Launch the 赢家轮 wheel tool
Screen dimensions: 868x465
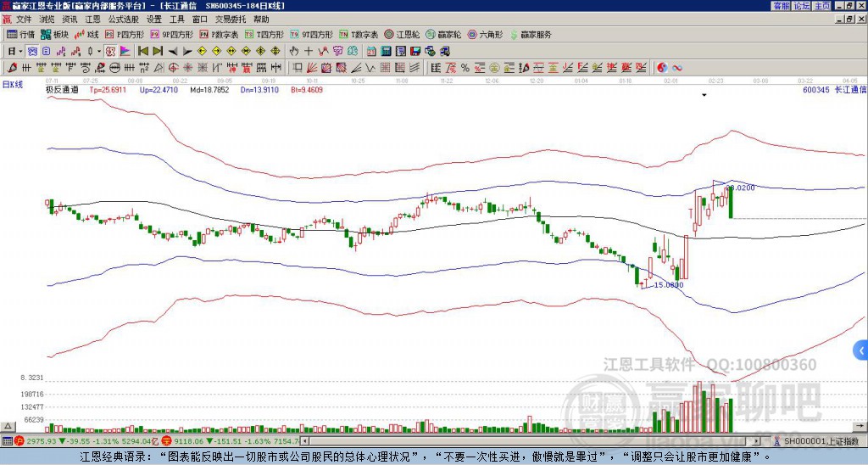443,34
